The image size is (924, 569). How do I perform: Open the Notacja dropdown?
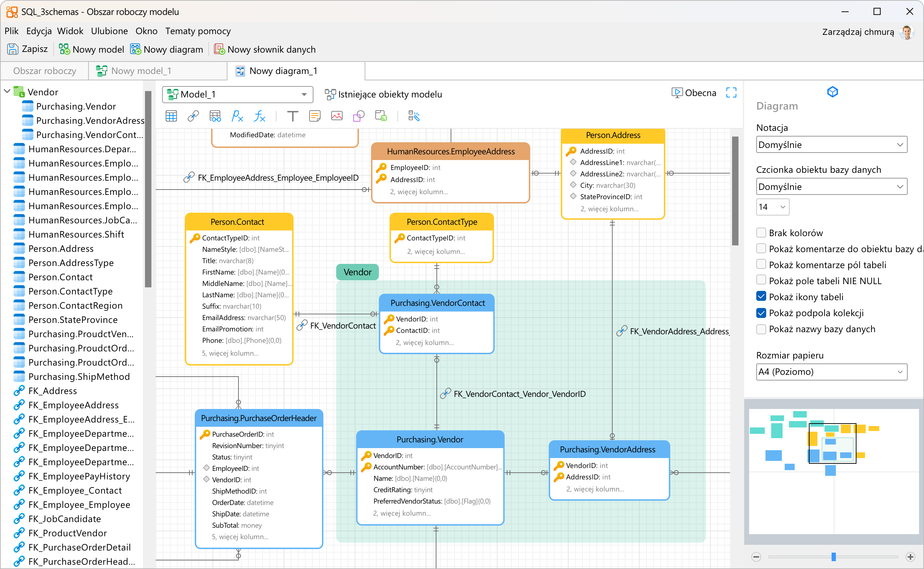(x=832, y=145)
